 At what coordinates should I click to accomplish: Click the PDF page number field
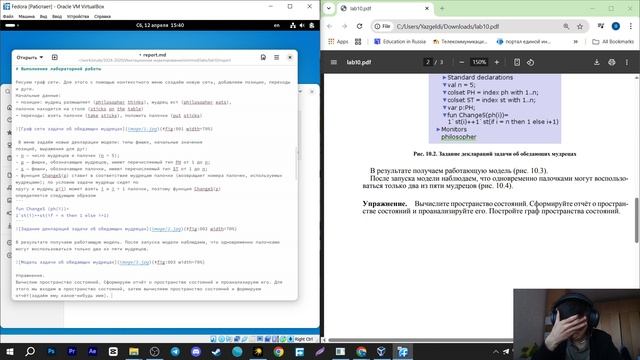click(428, 62)
